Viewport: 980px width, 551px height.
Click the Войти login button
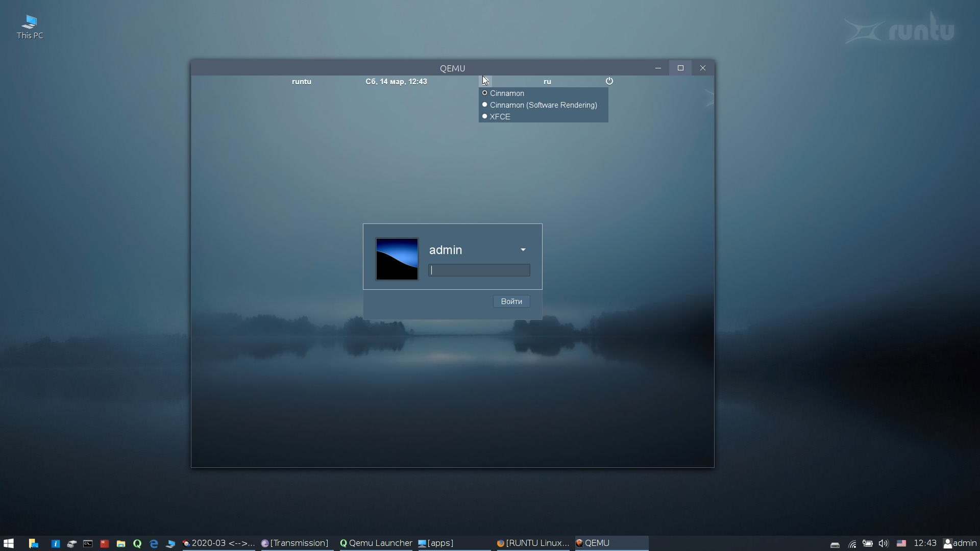pyautogui.click(x=511, y=302)
